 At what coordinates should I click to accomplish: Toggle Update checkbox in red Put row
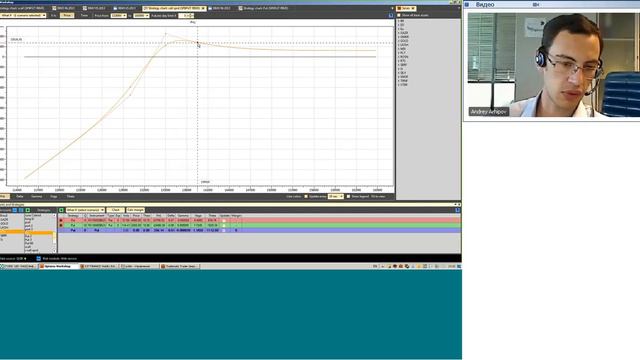[x=224, y=220]
